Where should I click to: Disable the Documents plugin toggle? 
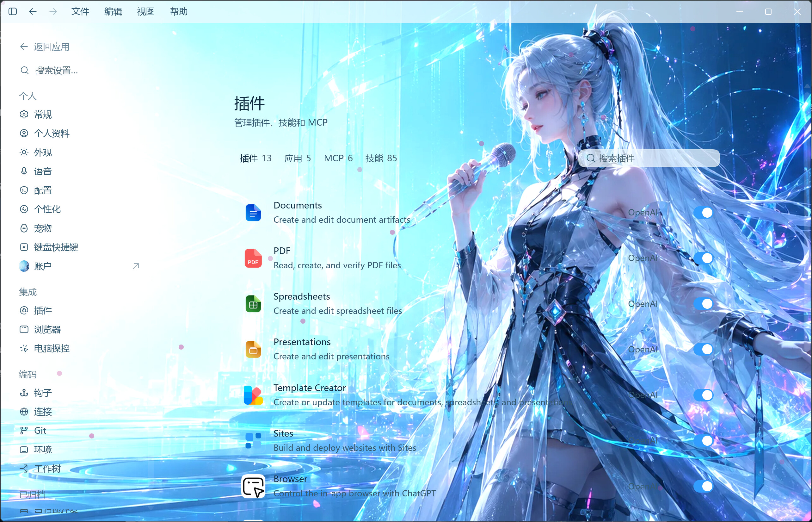pyautogui.click(x=703, y=213)
